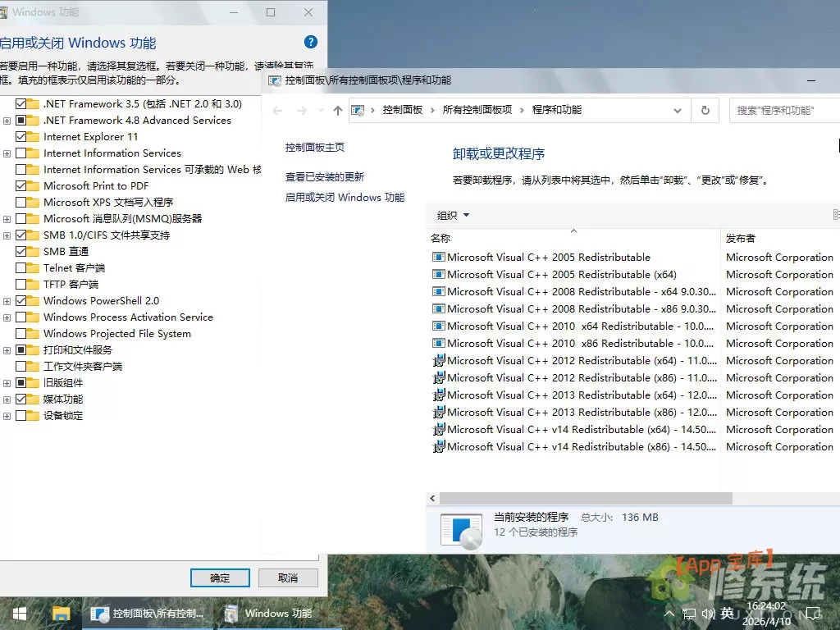The image size is (840, 630).
Task: Click the 搜索"程序和功能" search field
Action: 783,110
